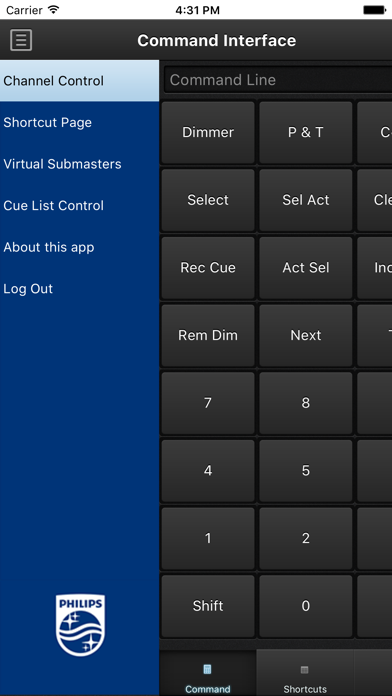Tap Log Out in the sidebar
The image size is (392, 696).
(79, 289)
